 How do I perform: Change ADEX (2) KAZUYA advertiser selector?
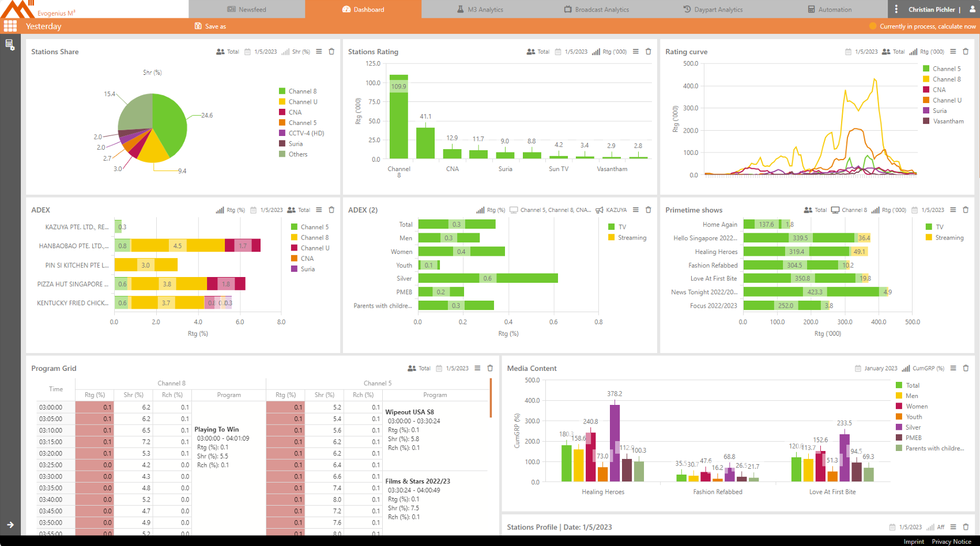point(611,210)
